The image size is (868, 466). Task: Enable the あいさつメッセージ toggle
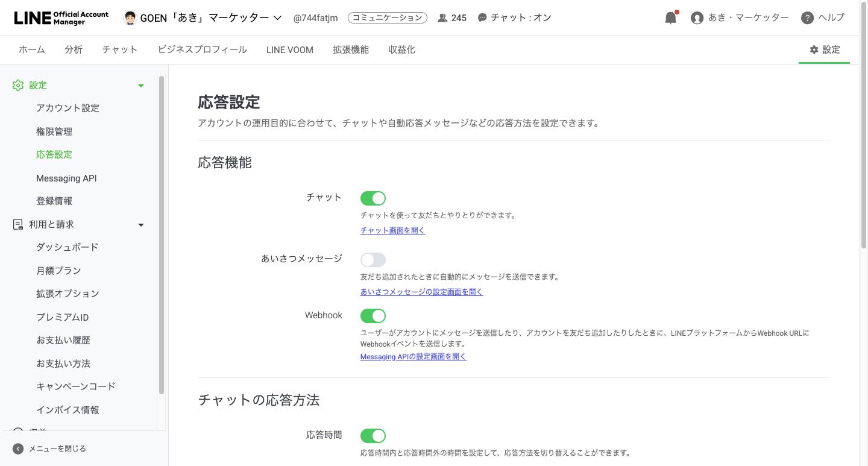click(373, 260)
